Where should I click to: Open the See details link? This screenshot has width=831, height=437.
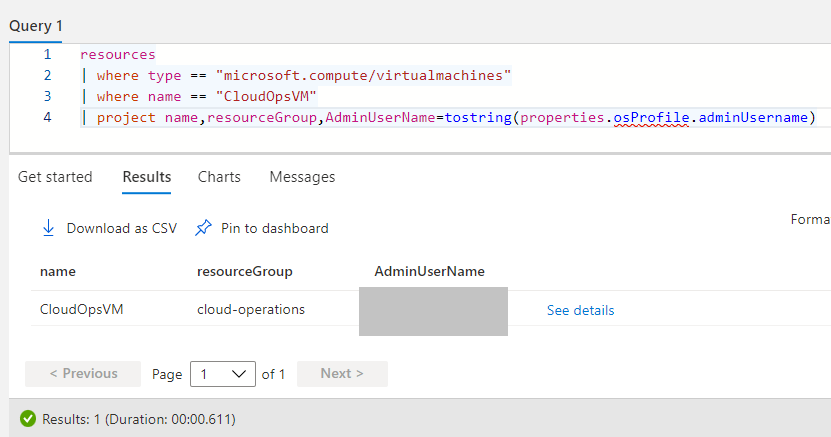point(580,310)
